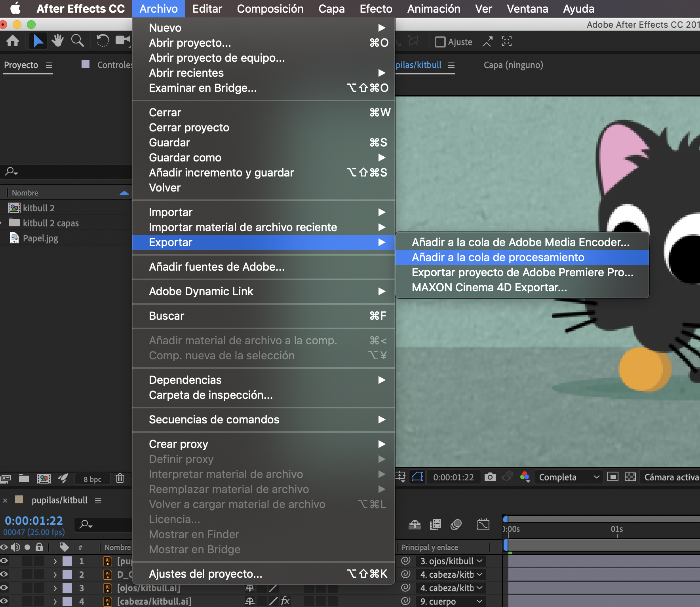Hide the pupilas layer with its eye toggle
This screenshot has width=700, height=607.
click(4, 561)
